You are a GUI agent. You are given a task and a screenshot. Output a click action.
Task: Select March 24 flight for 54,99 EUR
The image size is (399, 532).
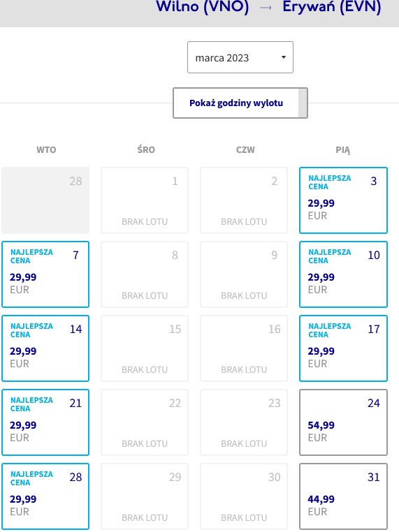(343, 422)
